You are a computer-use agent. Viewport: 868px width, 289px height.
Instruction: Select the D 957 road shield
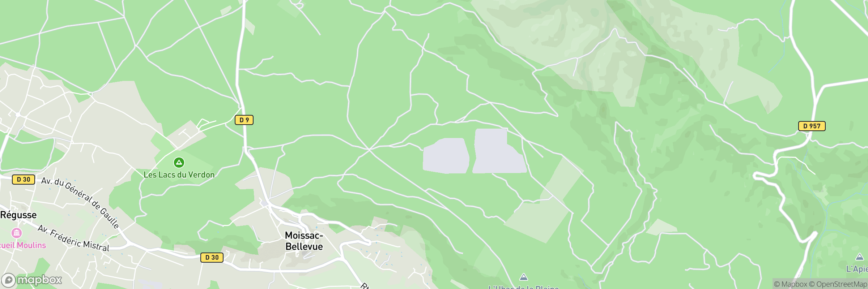(812, 126)
